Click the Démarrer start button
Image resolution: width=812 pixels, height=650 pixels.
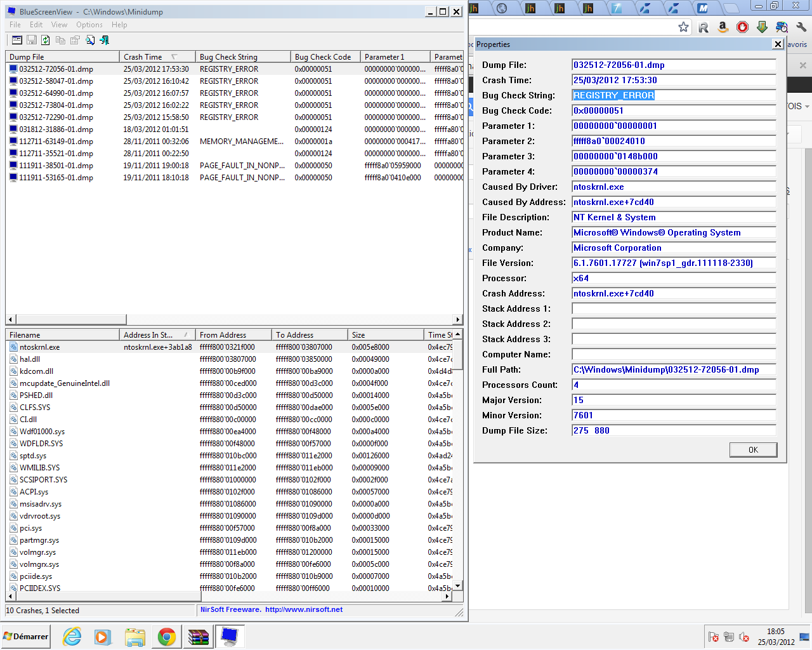[x=25, y=636]
